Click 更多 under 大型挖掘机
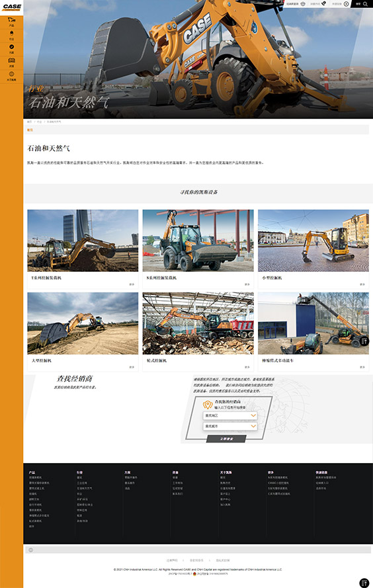373x588 pixels. tap(132, 367)
